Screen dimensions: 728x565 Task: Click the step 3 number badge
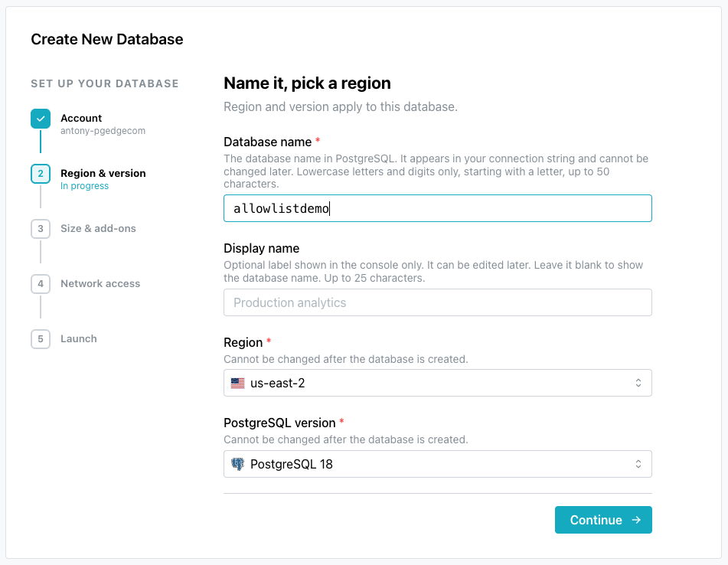point(41,229)
